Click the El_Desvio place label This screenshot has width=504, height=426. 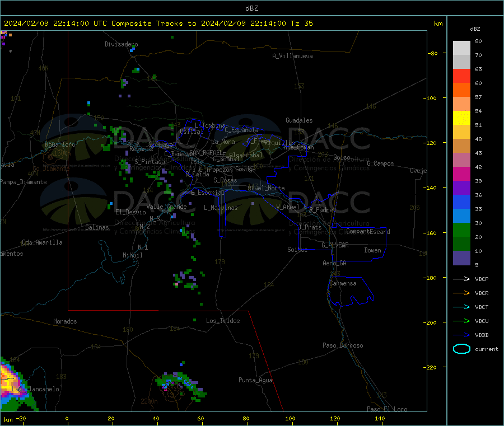coord(130,212)
